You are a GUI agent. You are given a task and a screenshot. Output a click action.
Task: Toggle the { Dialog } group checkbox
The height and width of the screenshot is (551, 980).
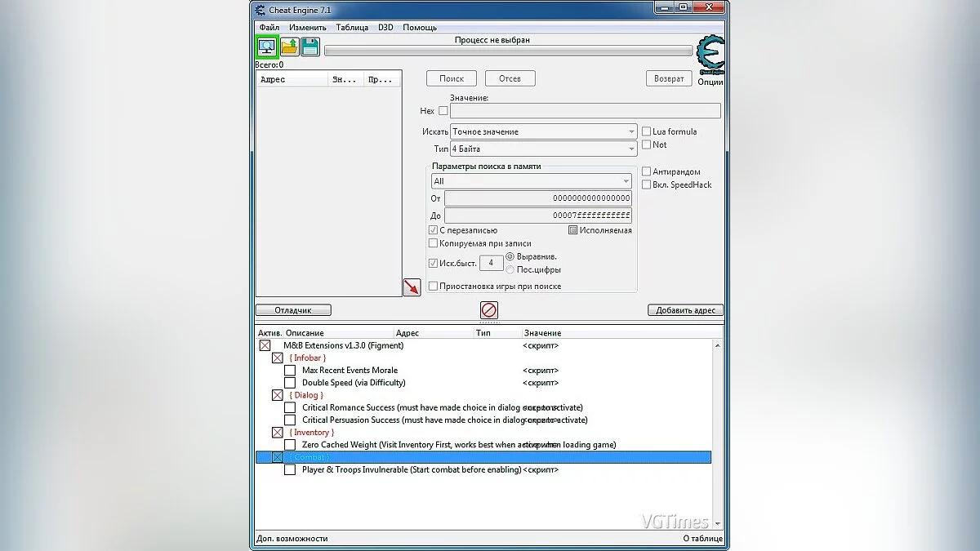tap(277, 395)
